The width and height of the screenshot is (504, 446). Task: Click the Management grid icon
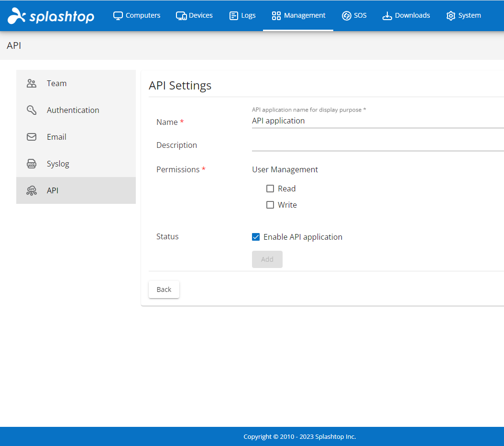click(276, 15)
